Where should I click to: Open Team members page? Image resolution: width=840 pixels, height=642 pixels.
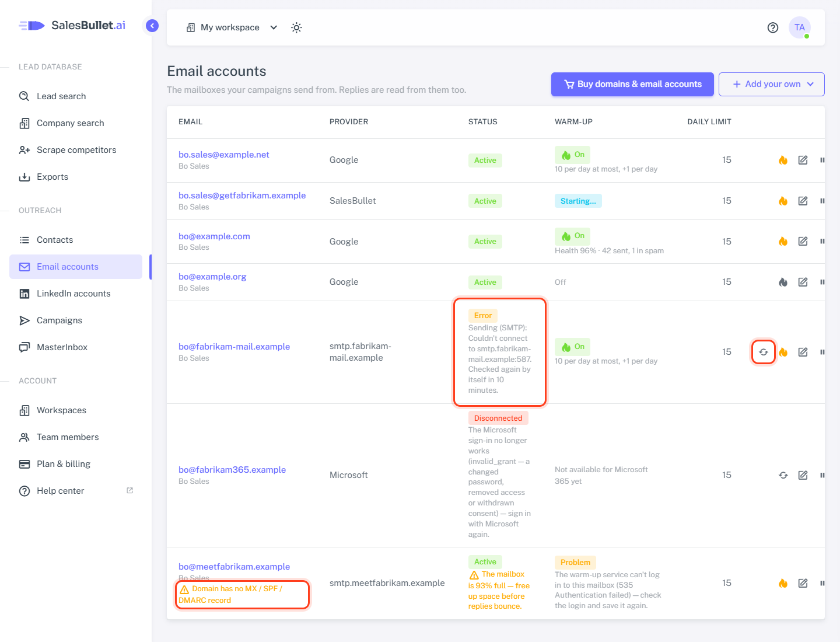(76, 437)
